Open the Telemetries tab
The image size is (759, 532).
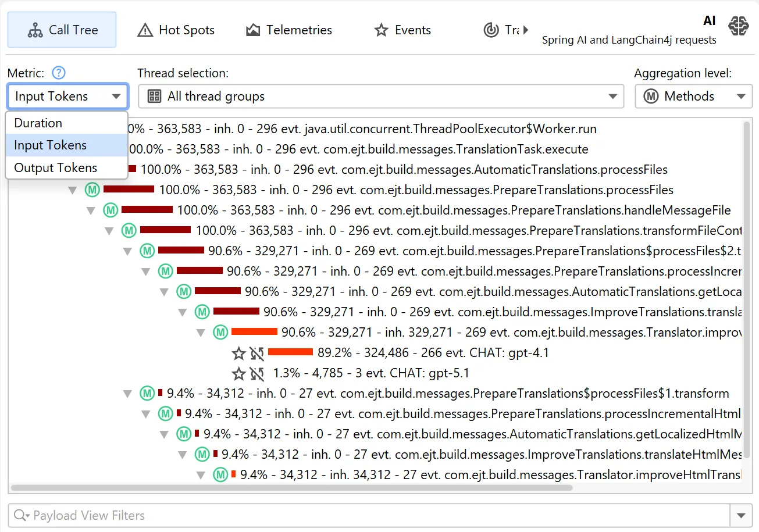(x=289, y=30)
